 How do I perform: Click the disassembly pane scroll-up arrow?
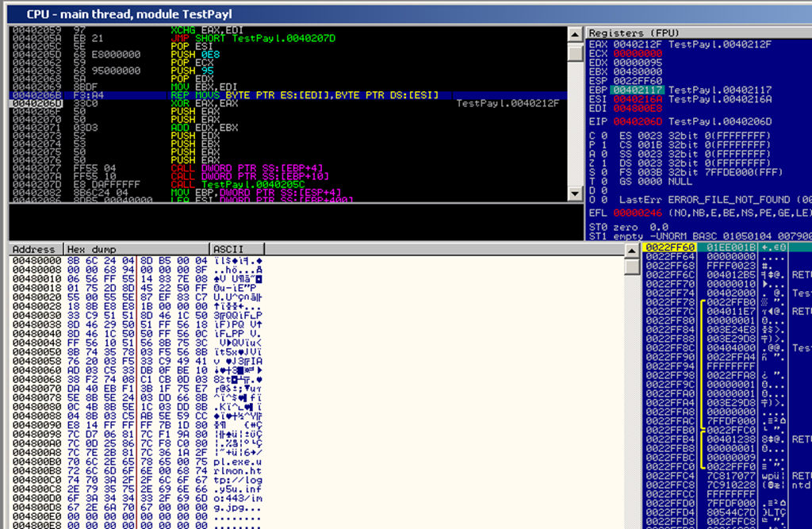pyautogui.click(x=576, y=33)
